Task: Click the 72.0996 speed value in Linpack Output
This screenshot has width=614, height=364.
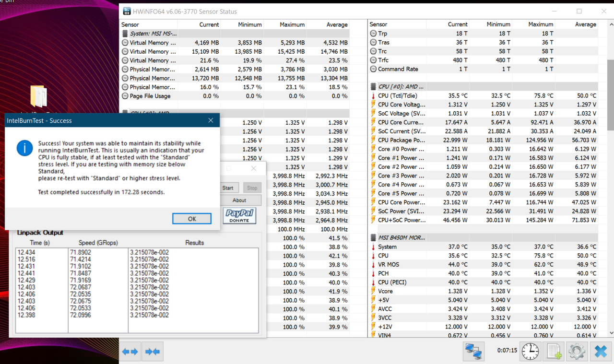Action: [x=81, y=315]
